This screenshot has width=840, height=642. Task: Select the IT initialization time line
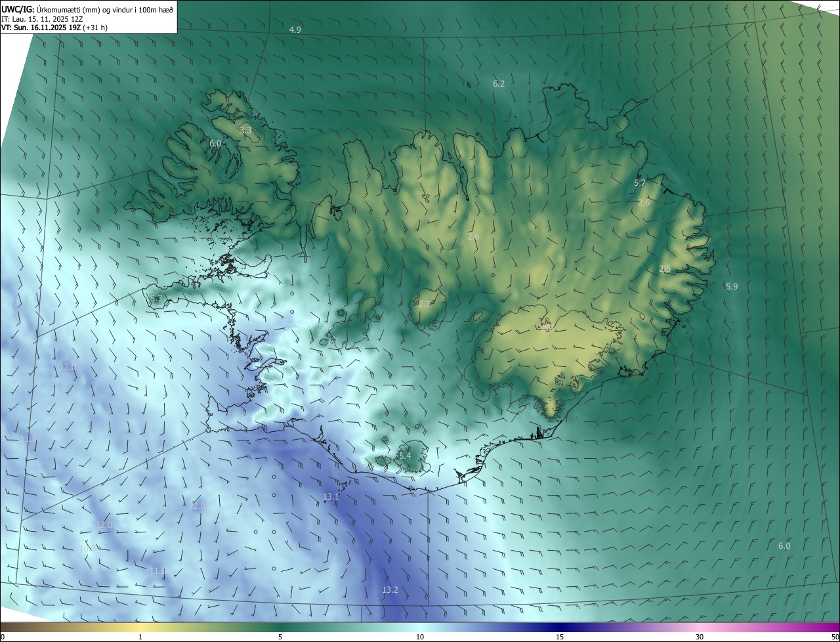pyautogui.click(x=42, y=19)
